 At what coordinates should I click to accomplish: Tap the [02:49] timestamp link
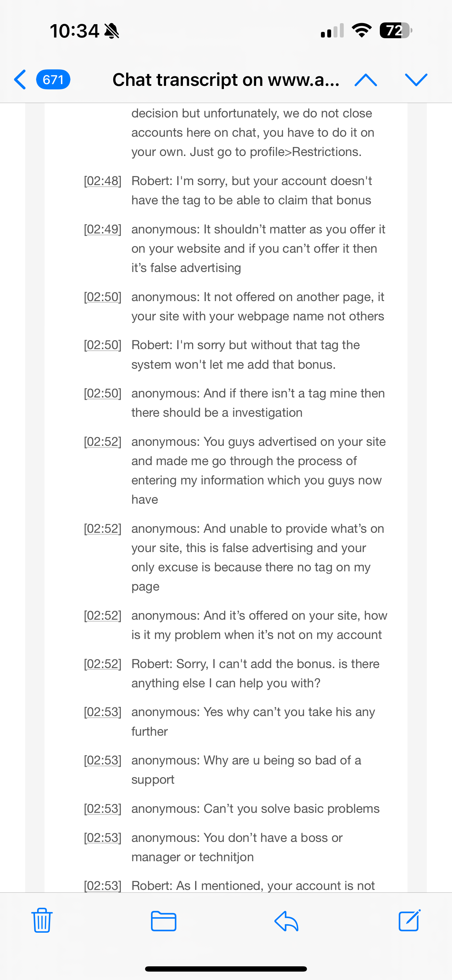103,229
